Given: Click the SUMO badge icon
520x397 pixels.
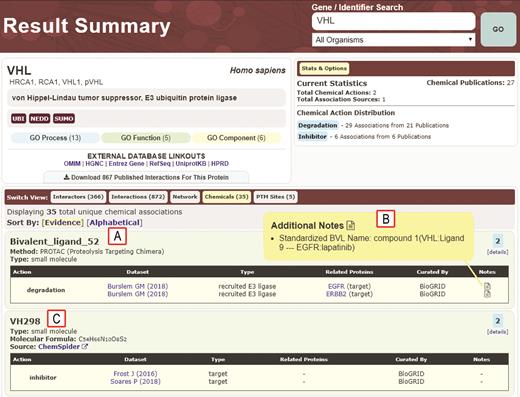Looking at the screenshot, I should pyautogui.click(x=64, y=118).
